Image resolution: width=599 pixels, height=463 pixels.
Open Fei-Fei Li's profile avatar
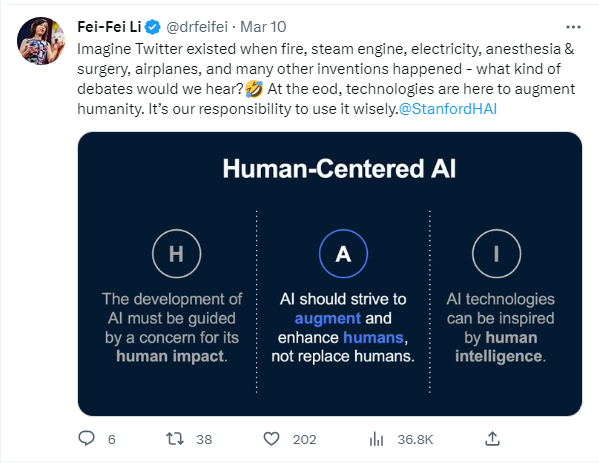click(41, 41)
